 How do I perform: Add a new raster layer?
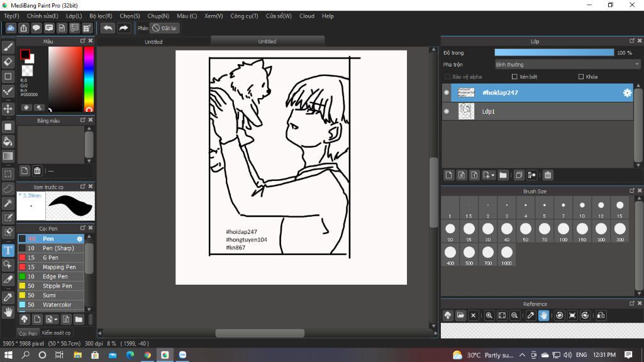[449, 175]
